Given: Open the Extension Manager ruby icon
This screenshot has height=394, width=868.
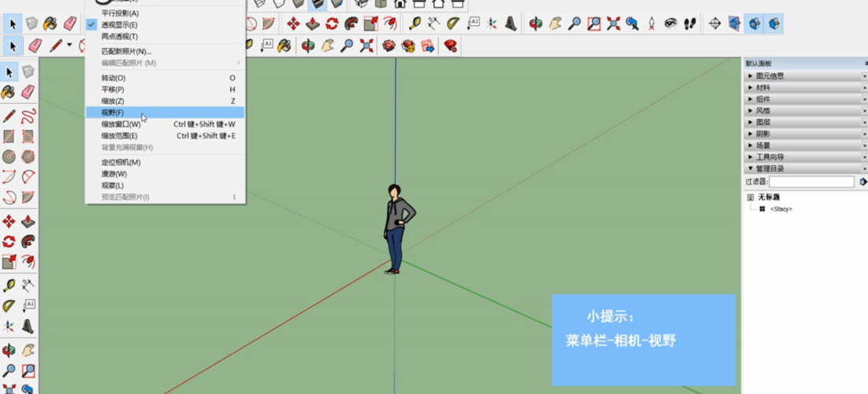Looking at the screenshot, I should [451, 46].
